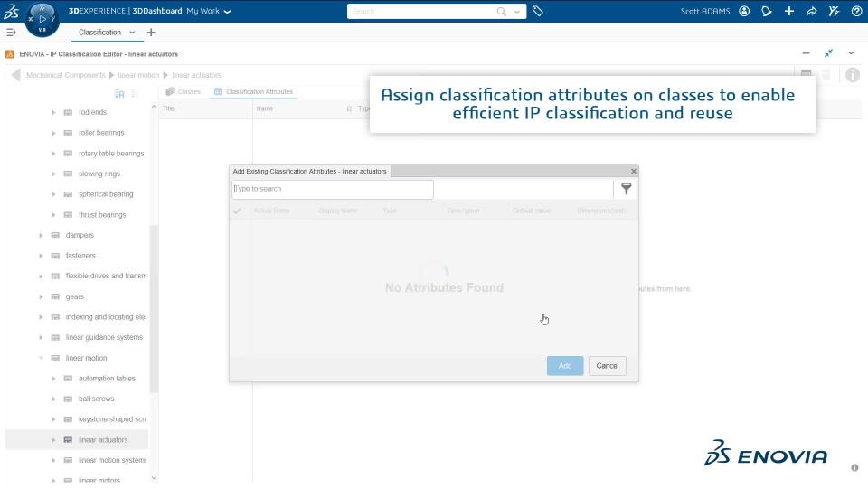Screen dimensions: 868x488
Task: Open the filter funnel in dialog
Action: coord(626,189)
